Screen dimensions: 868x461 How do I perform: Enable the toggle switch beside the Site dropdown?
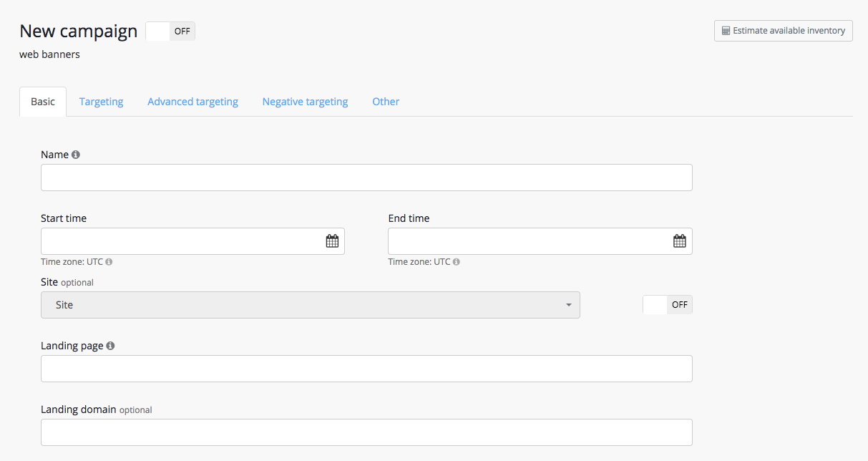coord(667,305)
